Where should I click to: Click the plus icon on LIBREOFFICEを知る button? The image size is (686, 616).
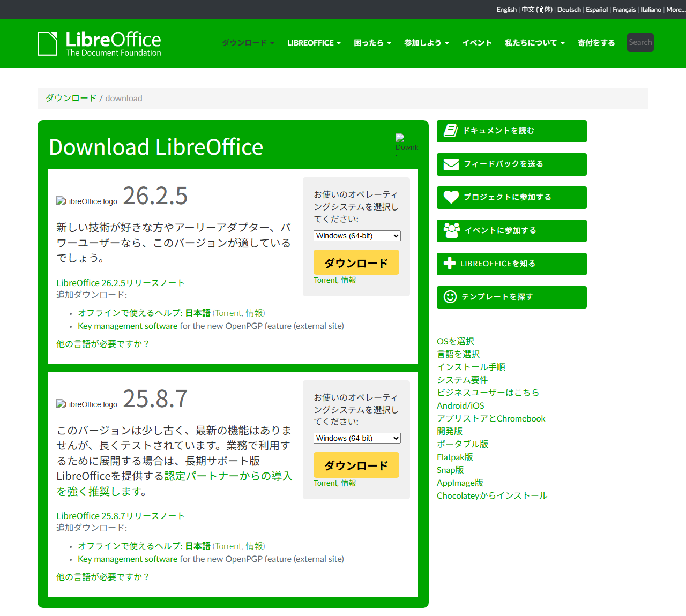pos(450,263)
